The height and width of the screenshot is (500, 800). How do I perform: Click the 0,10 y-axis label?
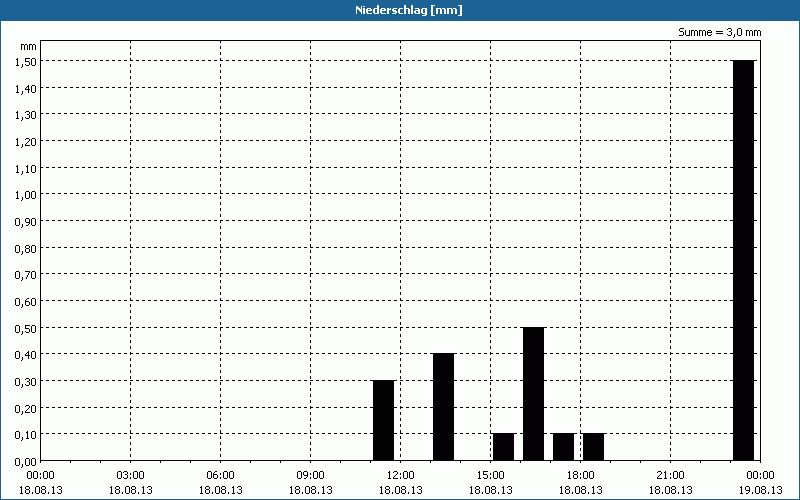[26, 435]
